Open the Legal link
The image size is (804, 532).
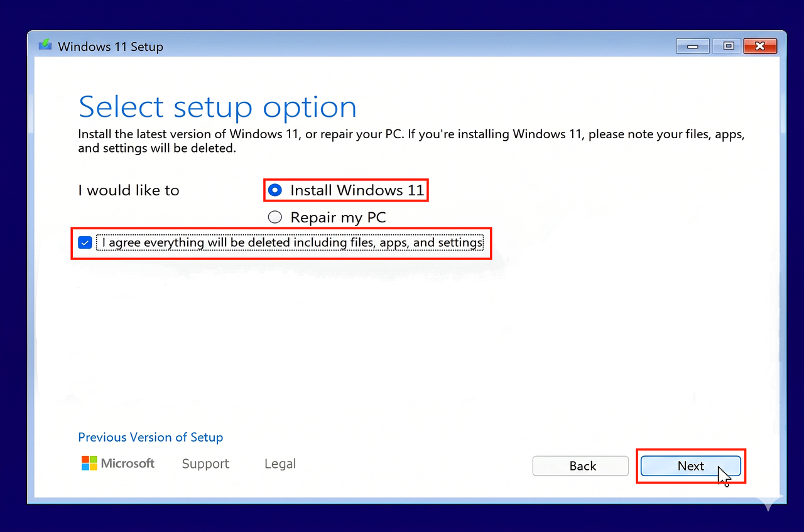[x=280, y=464]
